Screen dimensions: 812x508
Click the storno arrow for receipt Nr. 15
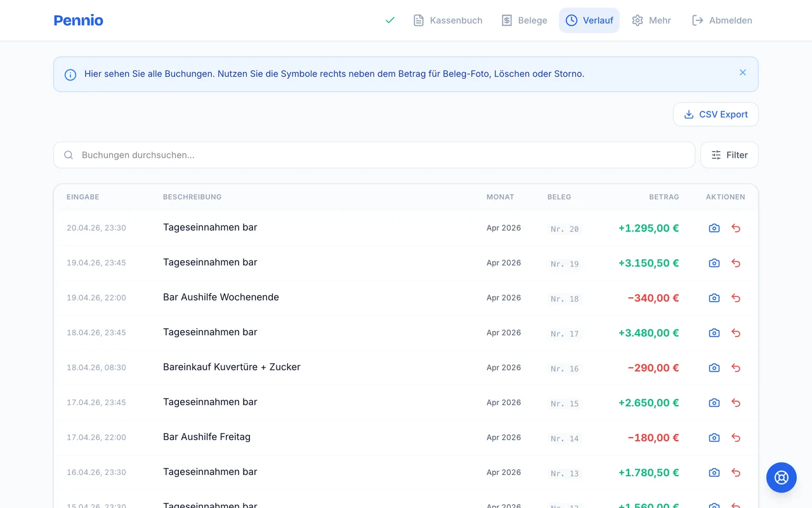(x=736, y=403)
